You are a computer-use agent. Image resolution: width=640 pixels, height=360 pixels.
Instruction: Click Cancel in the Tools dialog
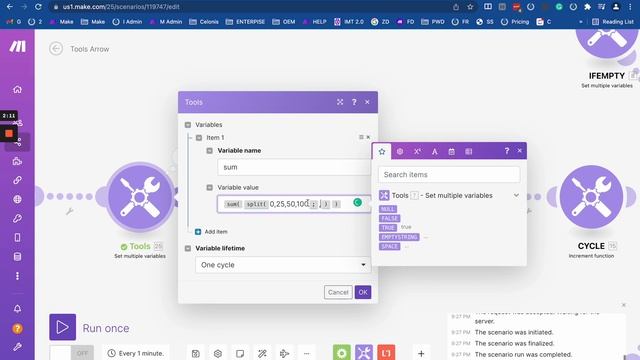point(338,292)
